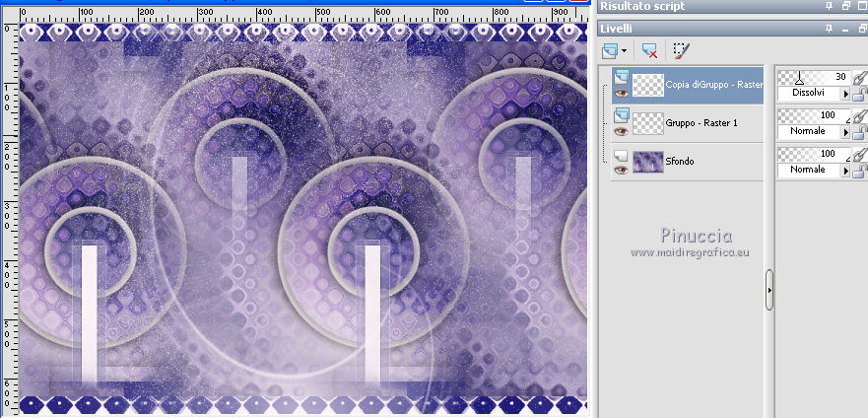Toggle lock transparency for Copia diGruppo layer

coord(859,94)
